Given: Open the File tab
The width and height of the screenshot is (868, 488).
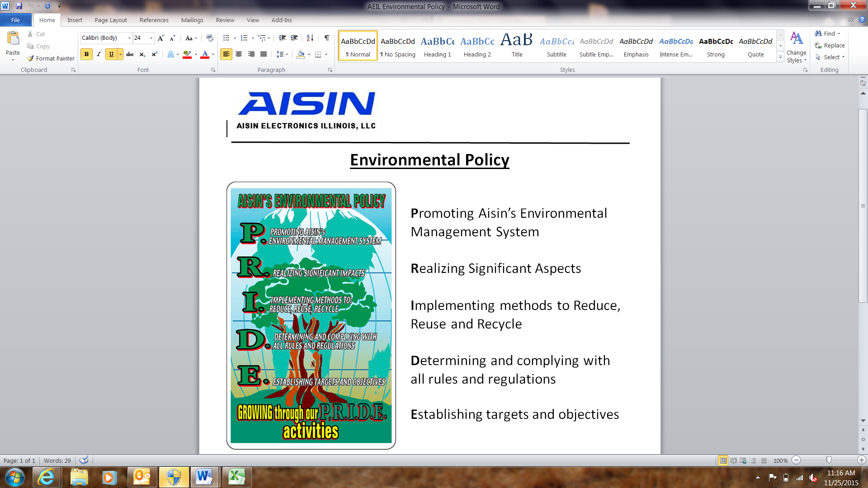Looking at the screenshot, I should (x=16, y=20).
